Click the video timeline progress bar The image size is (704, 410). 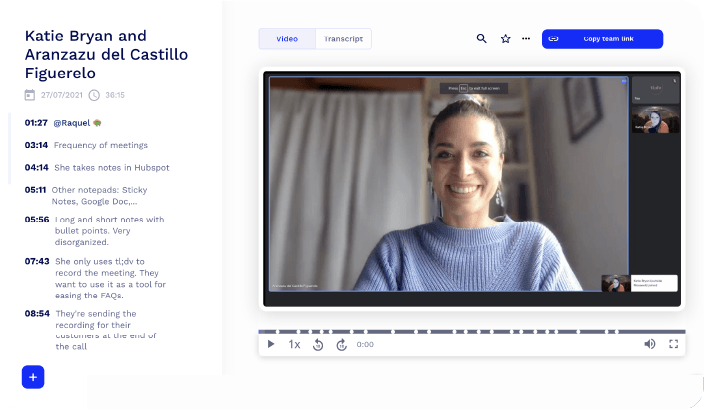[471, 331]
